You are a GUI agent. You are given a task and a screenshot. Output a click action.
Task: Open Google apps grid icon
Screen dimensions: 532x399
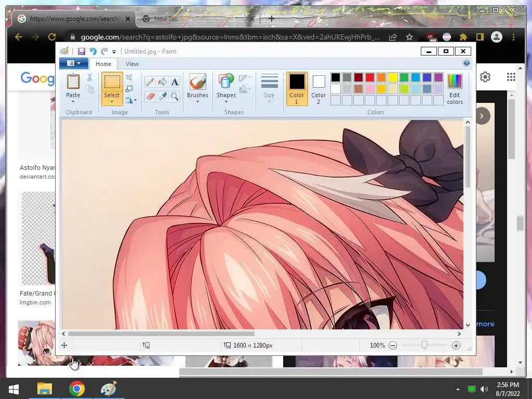tap(511, 77)
